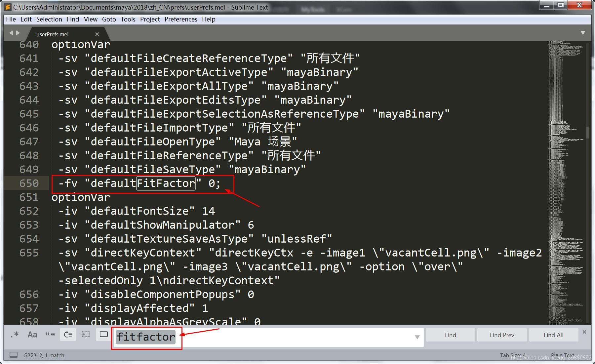This screenshot has height=364, width=595.
Task: Click the Sublime Text title bar icon
Action: (x=7, y=7)
